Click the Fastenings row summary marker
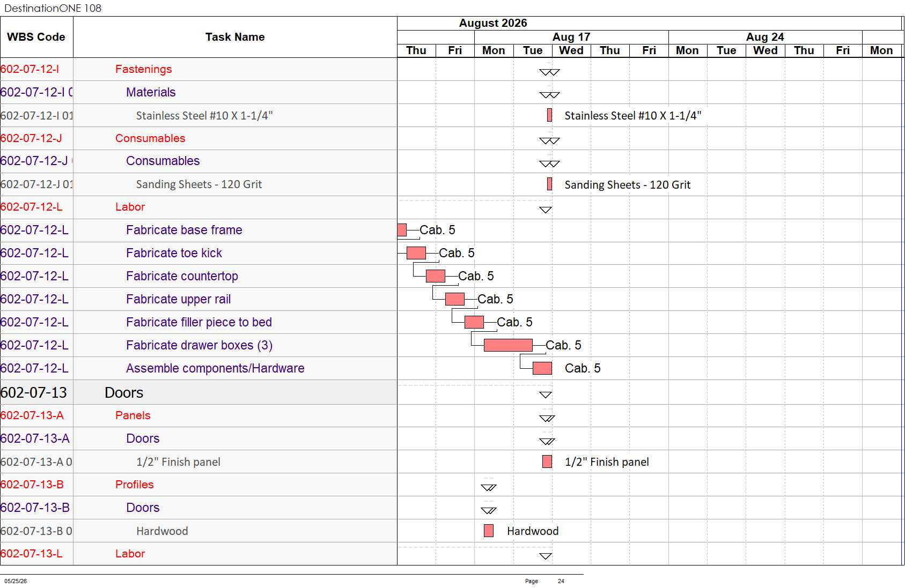This screenshot has height=588, width=905. pos(549,72)
